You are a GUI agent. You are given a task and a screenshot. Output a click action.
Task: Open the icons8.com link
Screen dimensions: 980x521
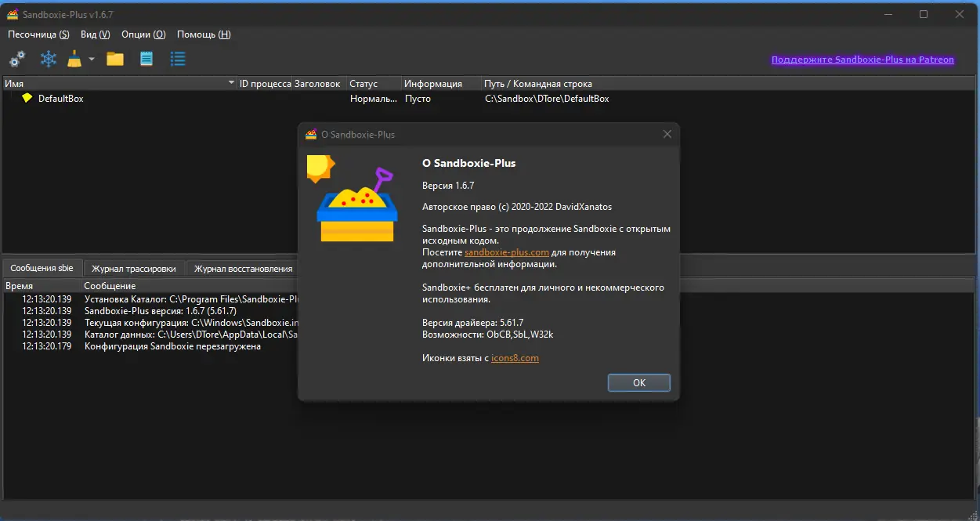tap(515, 358)
